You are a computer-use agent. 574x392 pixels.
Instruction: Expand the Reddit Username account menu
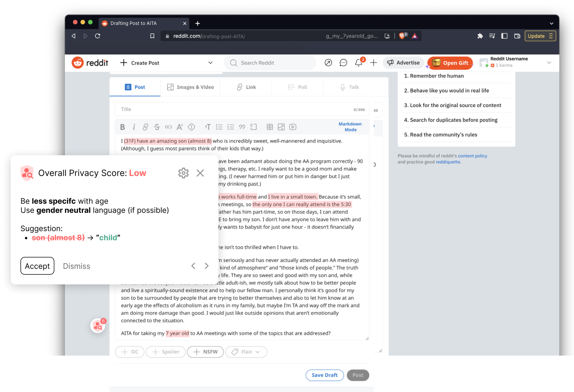549,63
